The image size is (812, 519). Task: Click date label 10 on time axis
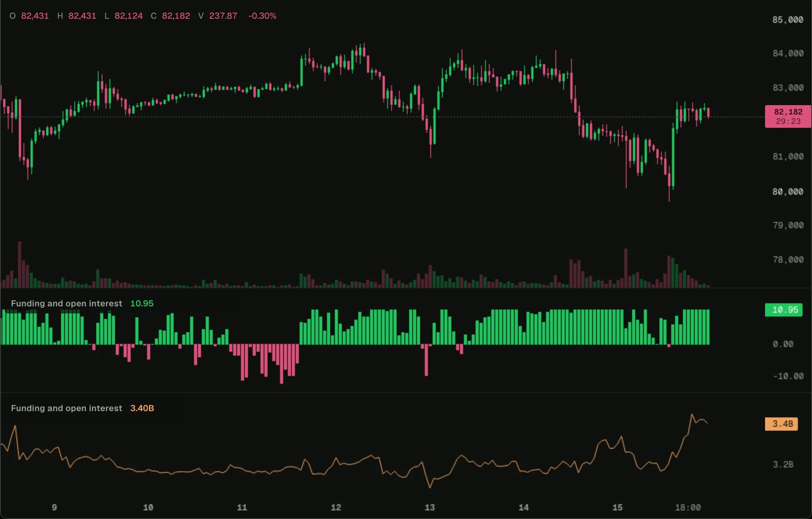(148, 508)
